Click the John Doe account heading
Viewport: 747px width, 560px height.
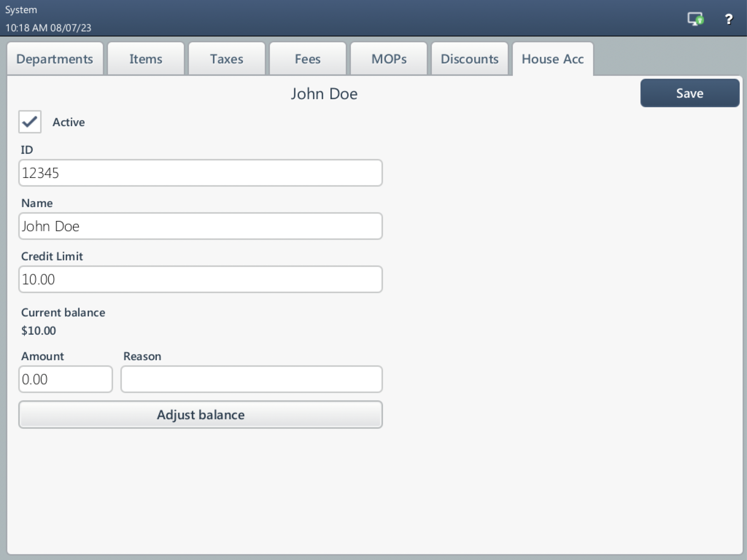324,93
